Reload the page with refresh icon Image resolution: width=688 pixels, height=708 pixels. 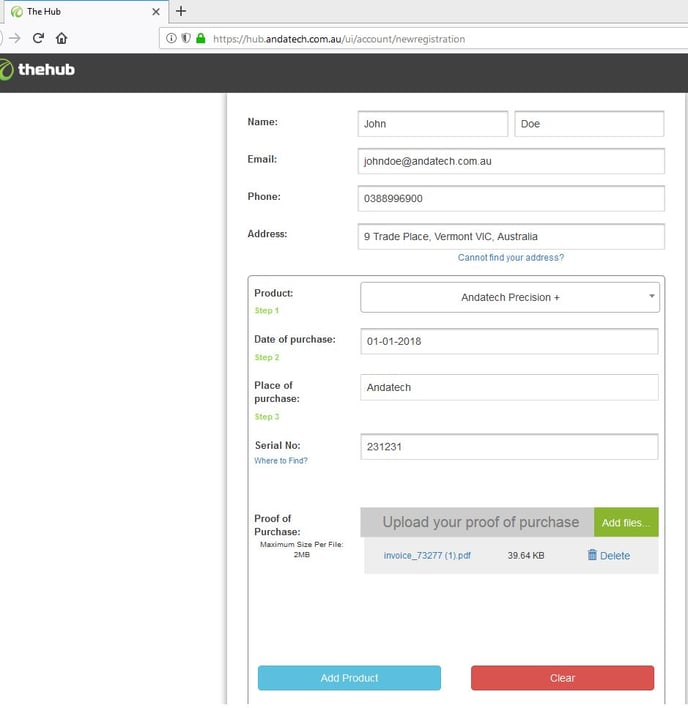(x=38, y=38)
